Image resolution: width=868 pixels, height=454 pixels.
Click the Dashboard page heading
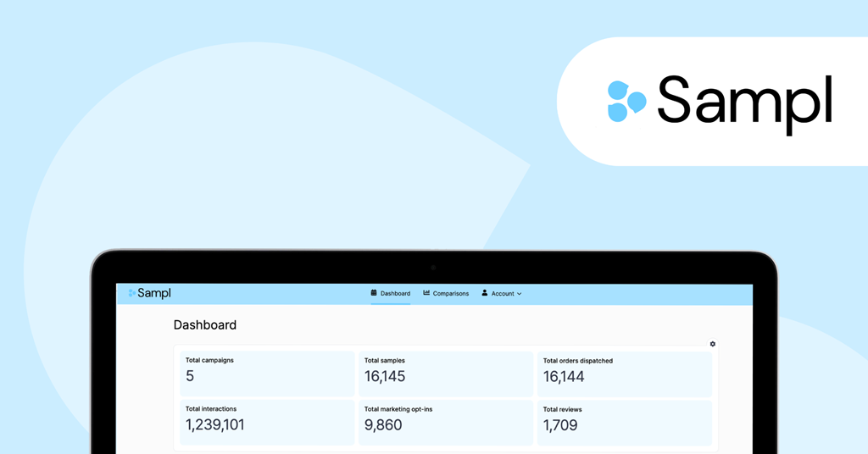205,324
